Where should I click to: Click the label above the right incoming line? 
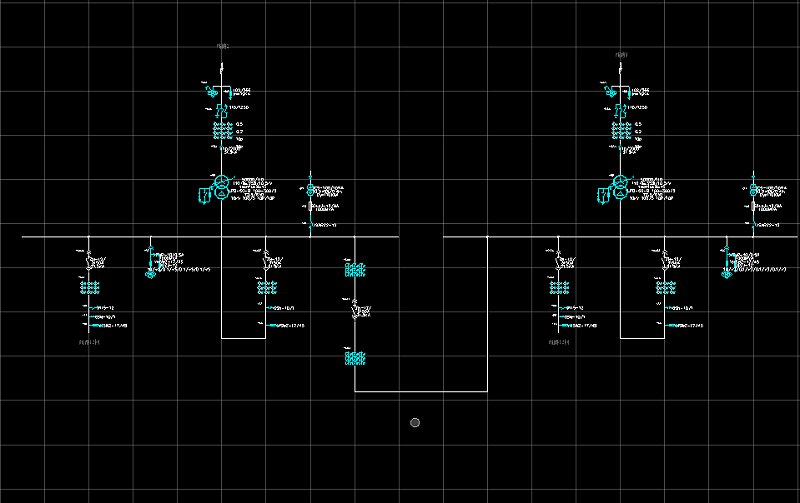(621, 55)
